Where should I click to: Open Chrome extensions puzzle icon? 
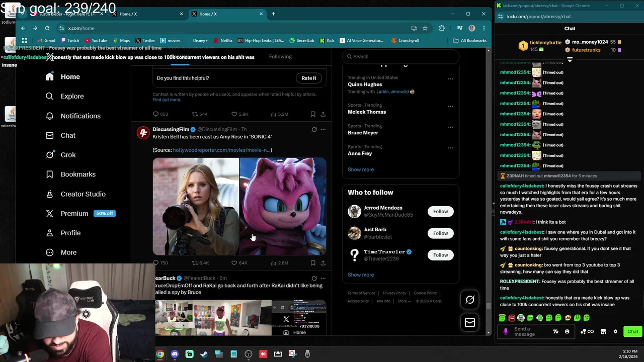coord(442,28)
